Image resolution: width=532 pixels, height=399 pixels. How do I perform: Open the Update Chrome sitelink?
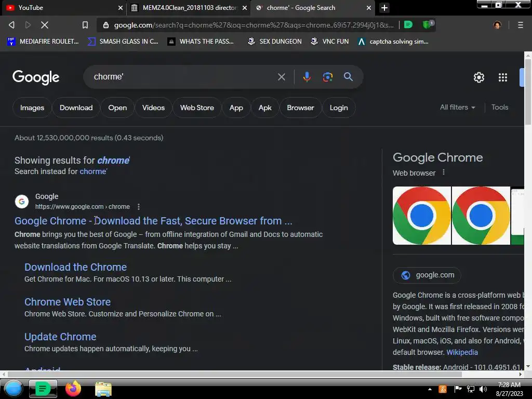(x=60, y=337)
